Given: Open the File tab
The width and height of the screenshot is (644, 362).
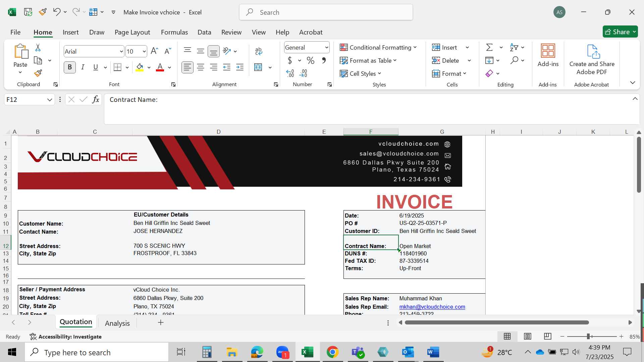Looking at the screenshot, I should [15, 32].
